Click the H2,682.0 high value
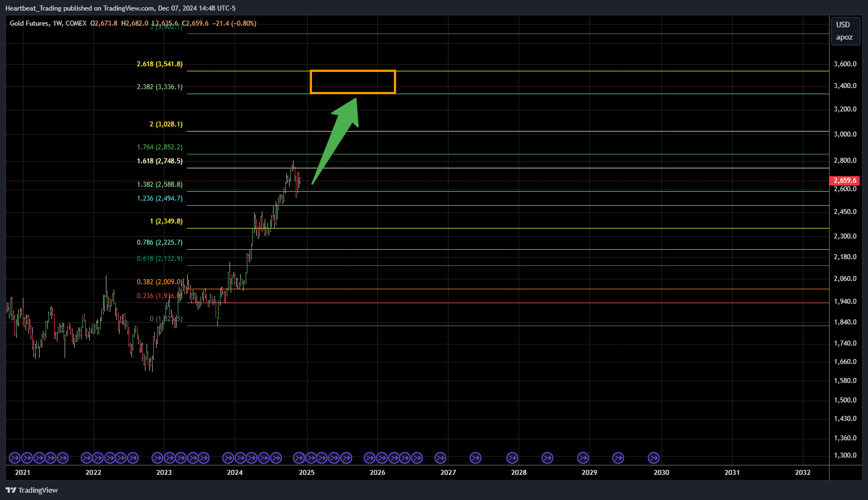This screenshot has width=868, height=500. [x=135, y=23]
